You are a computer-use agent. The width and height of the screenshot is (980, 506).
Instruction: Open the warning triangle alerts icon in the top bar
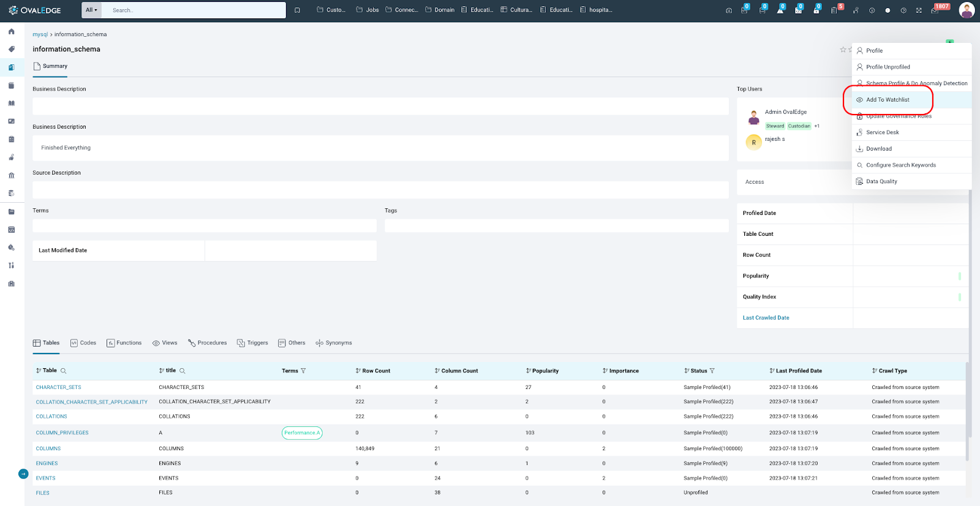(x=780, y=10)
